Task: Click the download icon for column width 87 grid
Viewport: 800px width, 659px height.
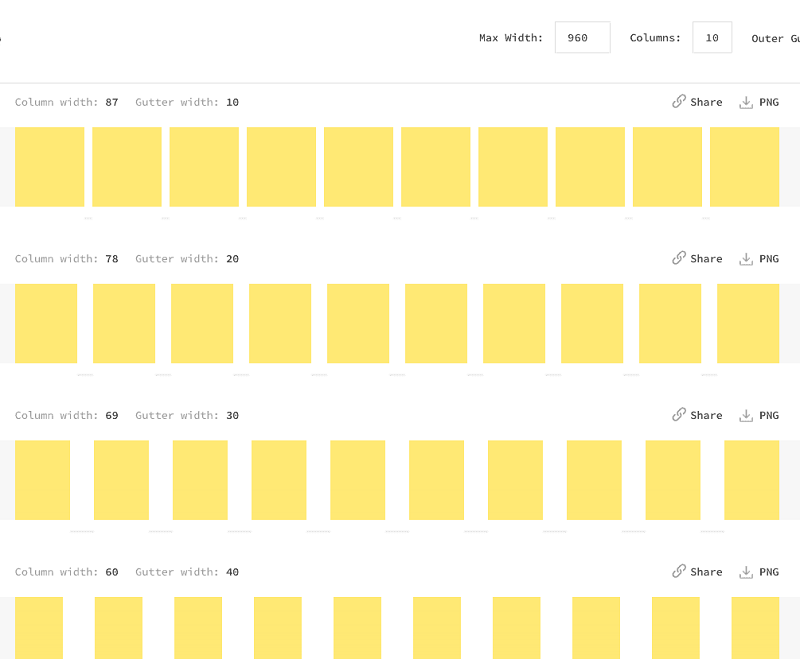Action: click(x=746, y=102)
